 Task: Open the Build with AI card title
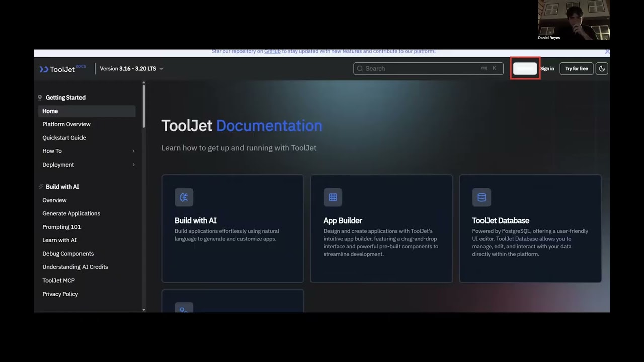tap(195, 220)
